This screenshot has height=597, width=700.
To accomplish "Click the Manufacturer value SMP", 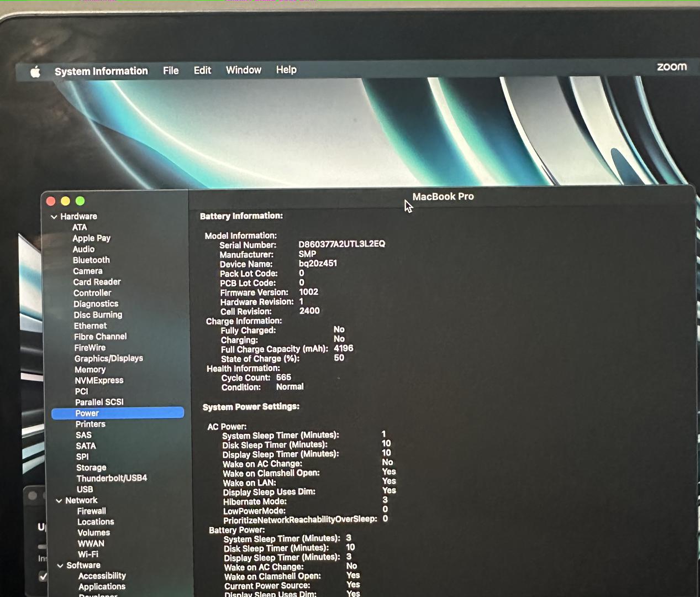I will coord(307,254).
